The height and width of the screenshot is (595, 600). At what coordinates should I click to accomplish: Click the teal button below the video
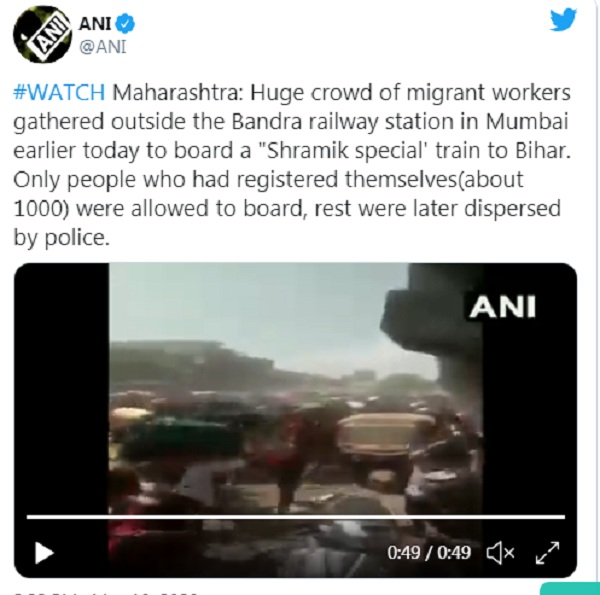click(570, 588)
